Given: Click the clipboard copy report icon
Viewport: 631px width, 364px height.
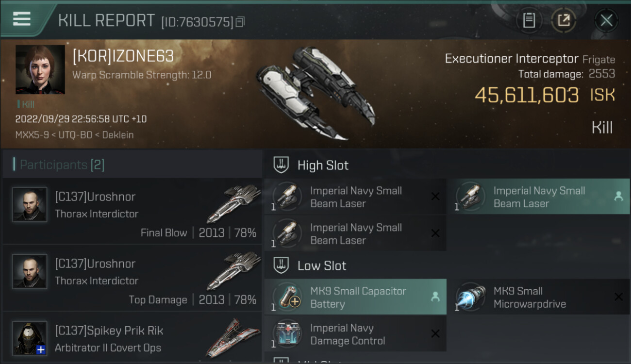Looking at the screenshot, I should [529, 20].
